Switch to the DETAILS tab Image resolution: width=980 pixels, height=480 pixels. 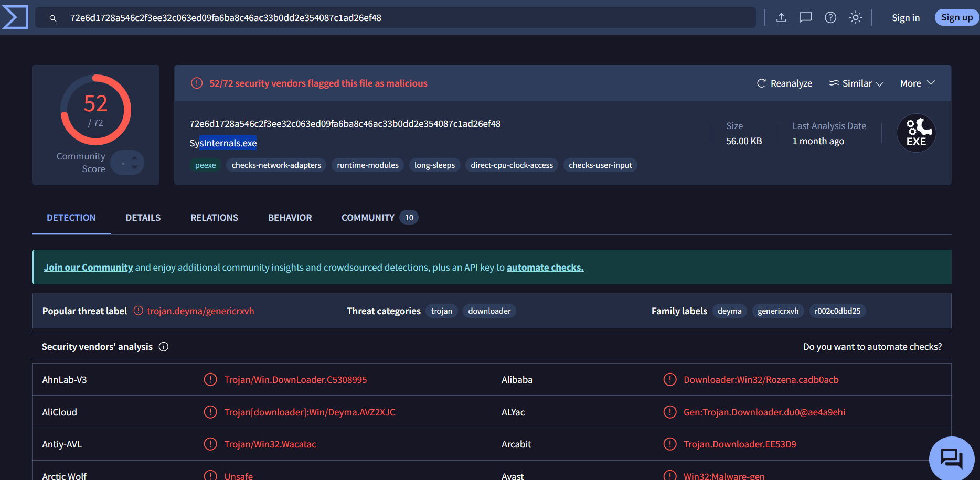[x=143, y=218]
